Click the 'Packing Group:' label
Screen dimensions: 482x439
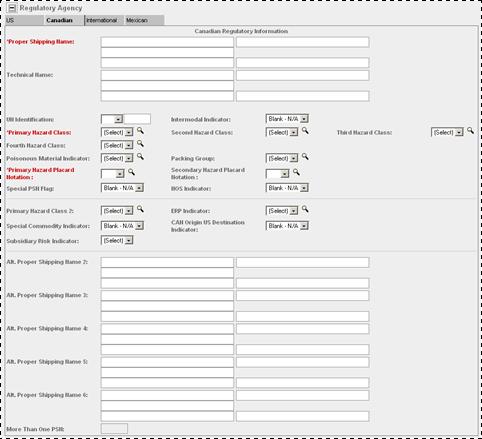click(193, 159)
